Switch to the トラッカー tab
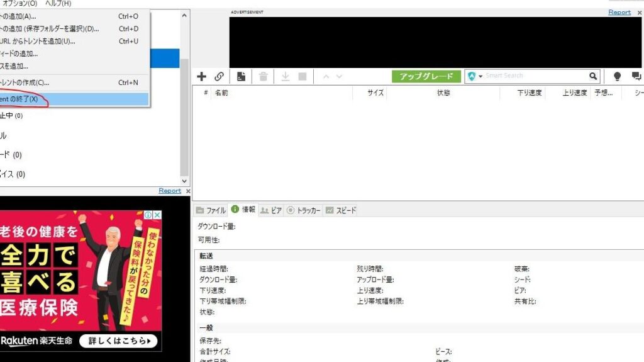The image size is (644, 362). [304, 210]
